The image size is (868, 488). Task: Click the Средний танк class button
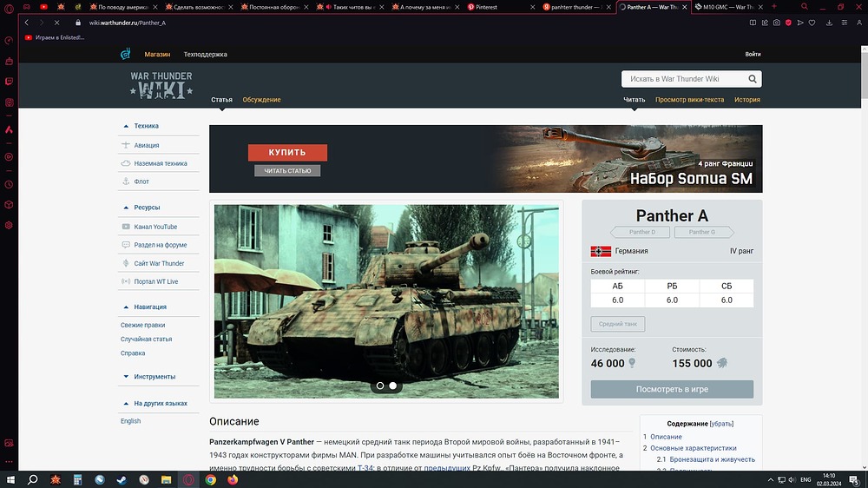pos(618,324)
